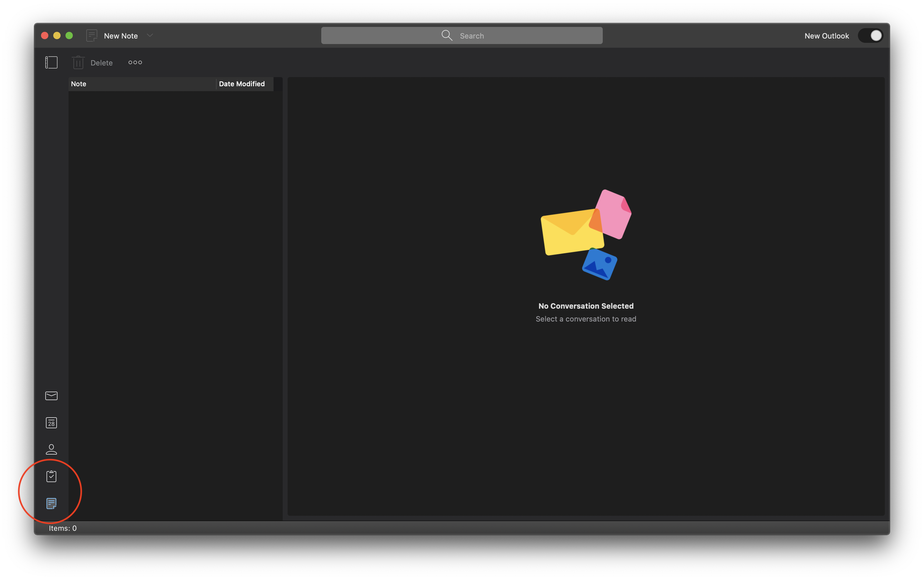This screenshot has width=924, height=580.
Task: Expand the New Note dropdown chevron
Action: 150,35
